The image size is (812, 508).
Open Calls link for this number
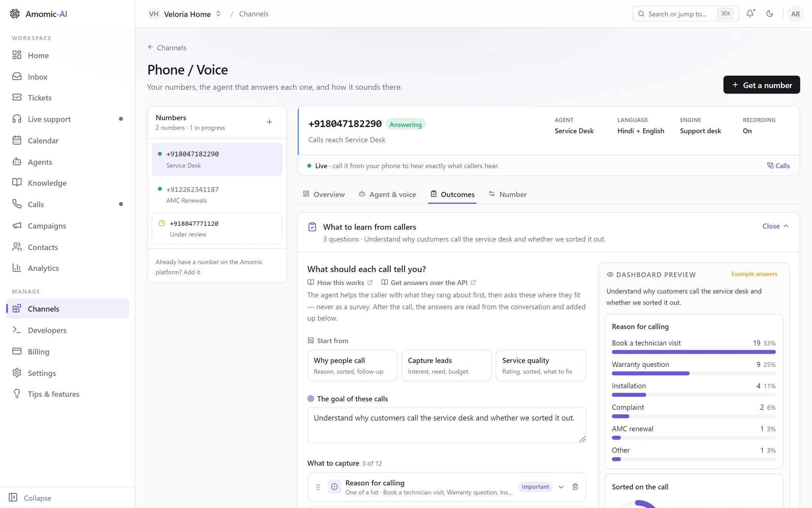(778, 166)
